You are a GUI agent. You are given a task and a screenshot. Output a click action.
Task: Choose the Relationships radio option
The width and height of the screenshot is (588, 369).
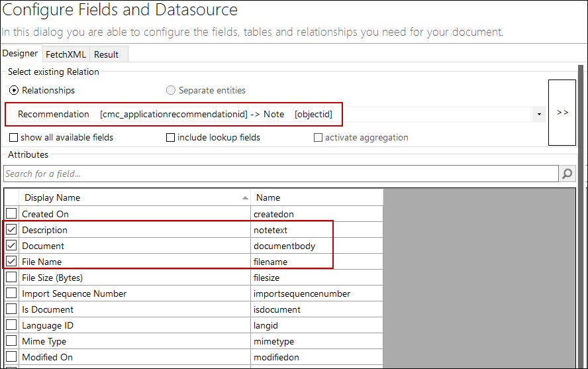click(x=14, y=90)
